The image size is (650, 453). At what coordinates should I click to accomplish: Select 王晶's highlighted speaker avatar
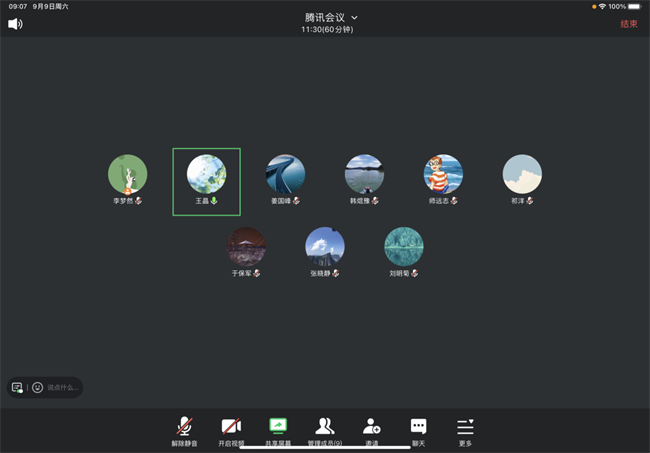pyautogui.click(x=206, y=174)
